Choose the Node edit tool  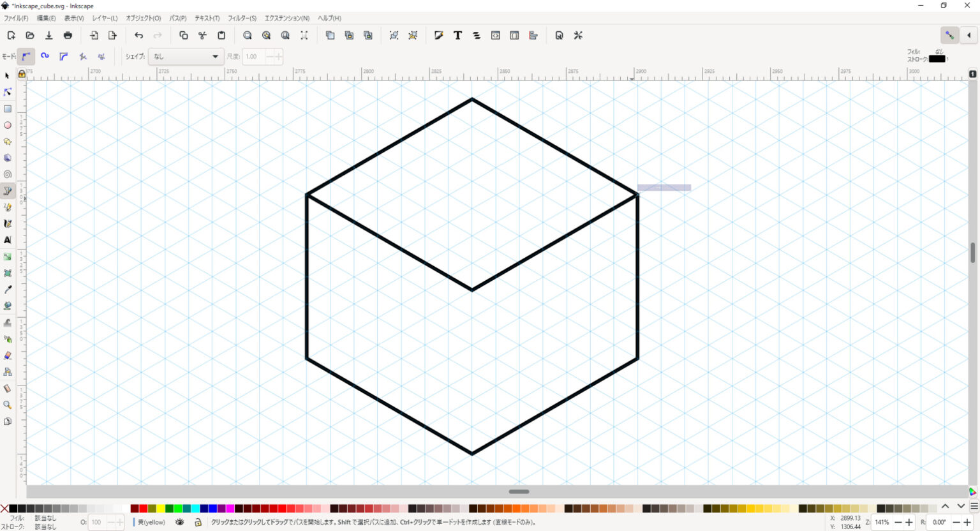tap(8, 93)
